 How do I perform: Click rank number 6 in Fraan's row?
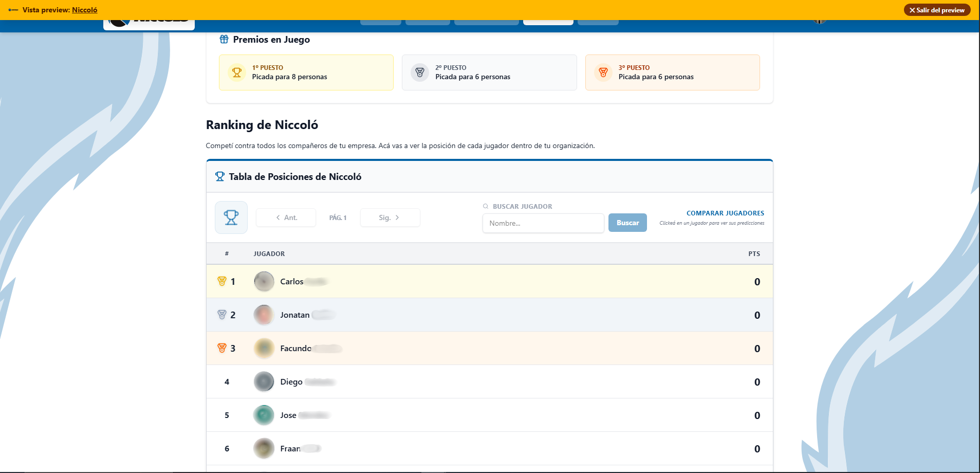click(x=227, y=448)
